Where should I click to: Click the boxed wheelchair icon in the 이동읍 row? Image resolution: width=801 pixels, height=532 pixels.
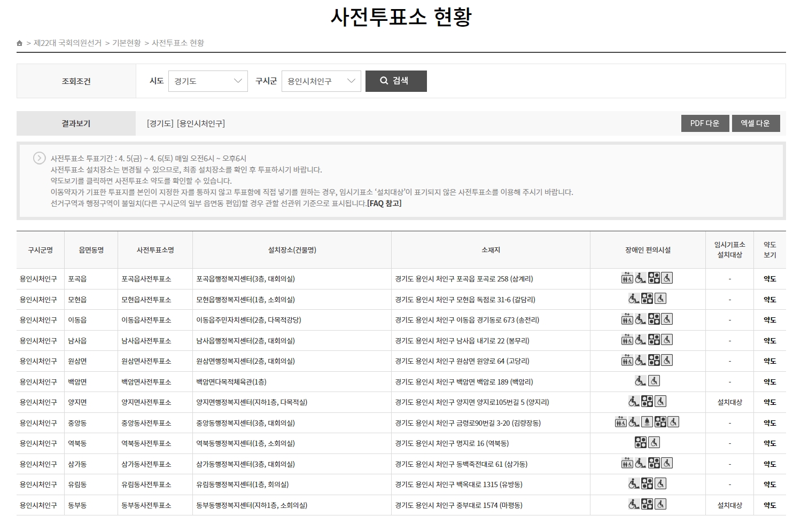click(667, 319)
